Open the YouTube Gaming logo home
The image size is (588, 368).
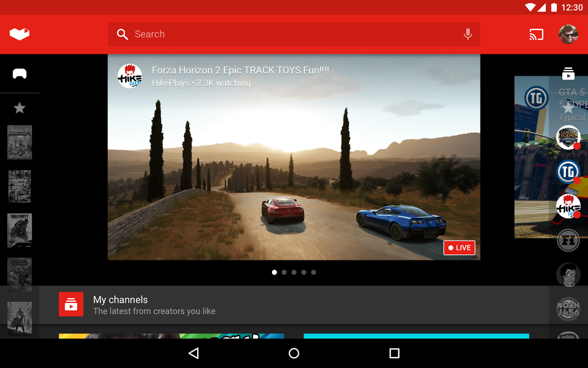pyautogui.click(x=20, y=34)
